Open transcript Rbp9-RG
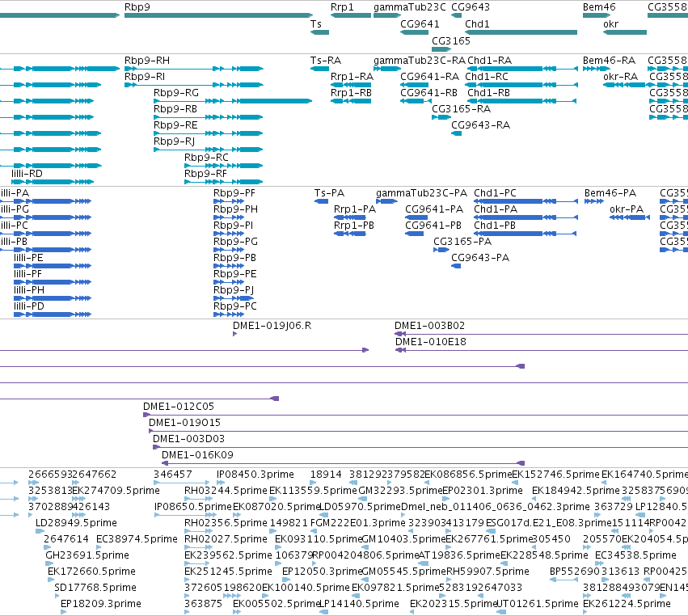The height and width of the screenshot is (616, 688). (x=176, y=93)
